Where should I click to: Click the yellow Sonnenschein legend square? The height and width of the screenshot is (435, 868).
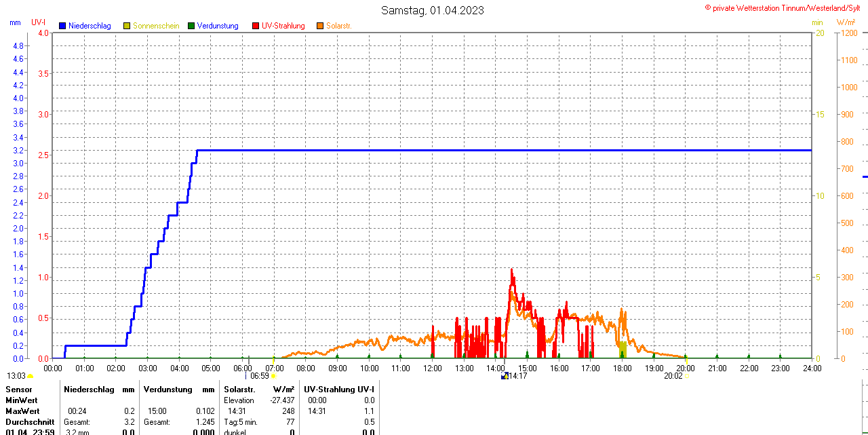pos(127,26)
